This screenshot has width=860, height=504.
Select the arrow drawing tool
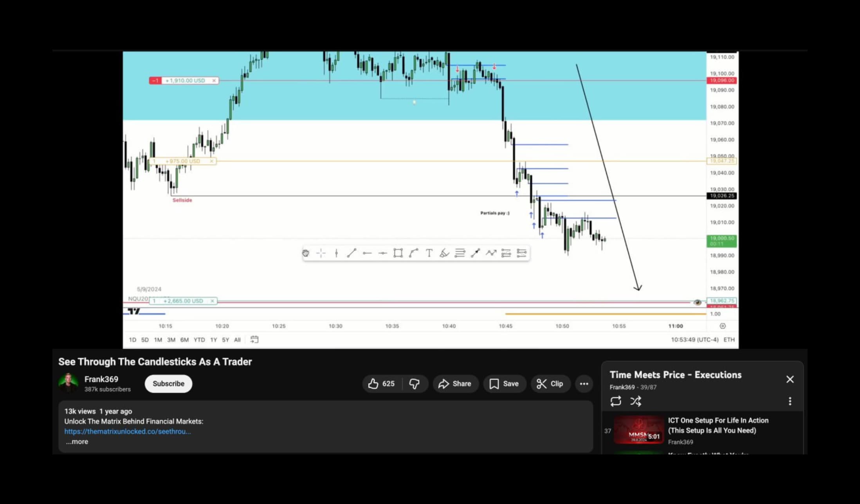pos(475,253)
